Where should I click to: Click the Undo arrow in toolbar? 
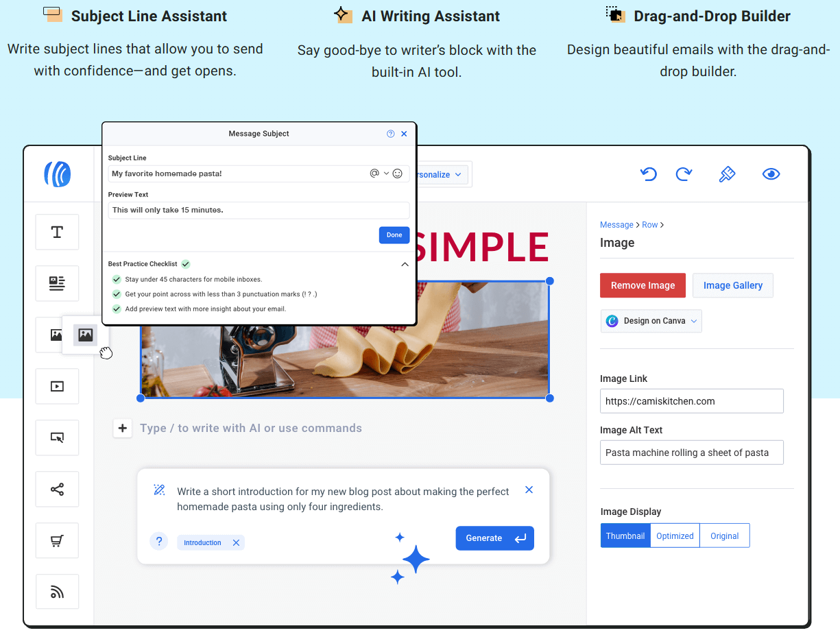[x=648, y=174]
